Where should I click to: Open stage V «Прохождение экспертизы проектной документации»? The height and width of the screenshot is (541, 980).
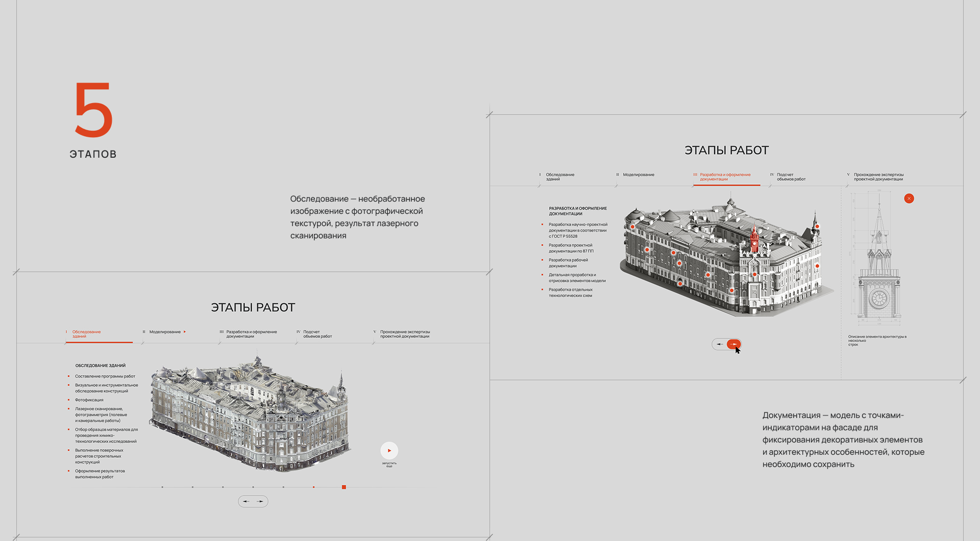879,177
